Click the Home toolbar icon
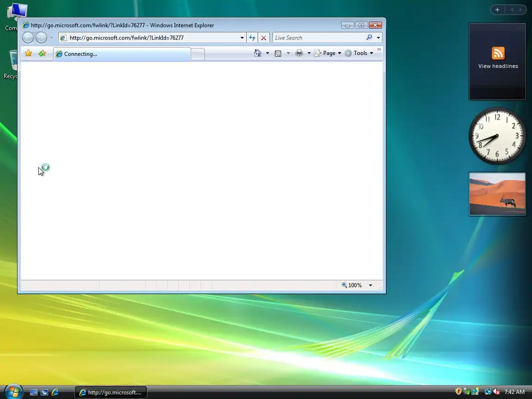The height and width of the screenshot is (399, 532). coord(258,53)
